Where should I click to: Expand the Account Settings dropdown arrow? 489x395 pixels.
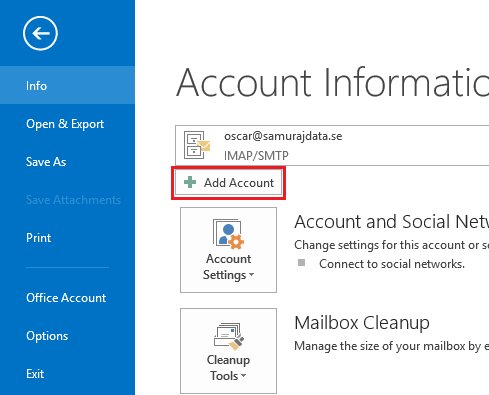[252, 275]
